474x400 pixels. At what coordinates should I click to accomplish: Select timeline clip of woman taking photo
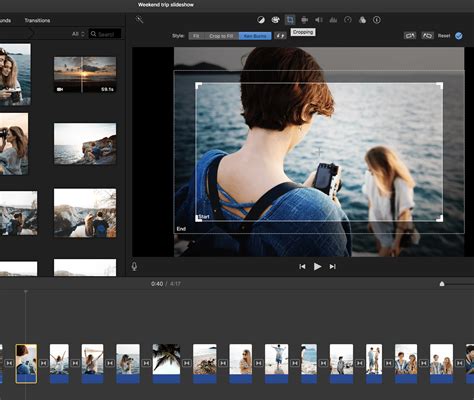128,364
